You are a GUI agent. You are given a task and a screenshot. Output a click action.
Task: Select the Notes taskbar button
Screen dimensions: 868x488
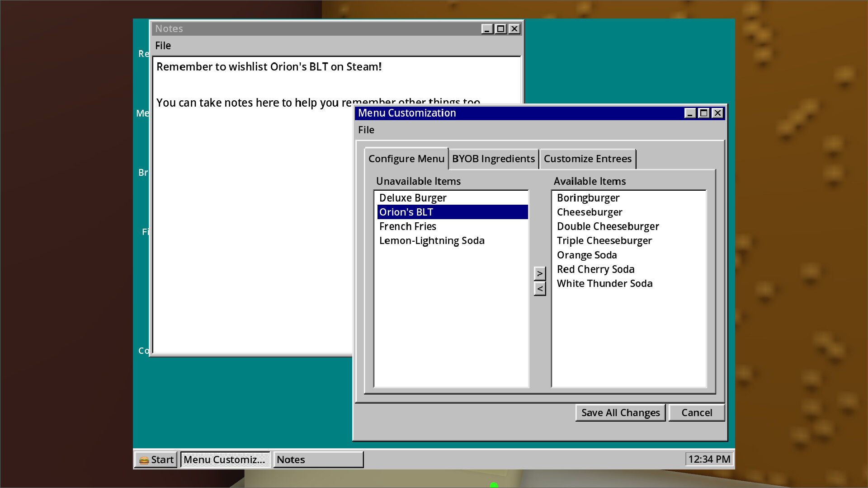[318, 460]
